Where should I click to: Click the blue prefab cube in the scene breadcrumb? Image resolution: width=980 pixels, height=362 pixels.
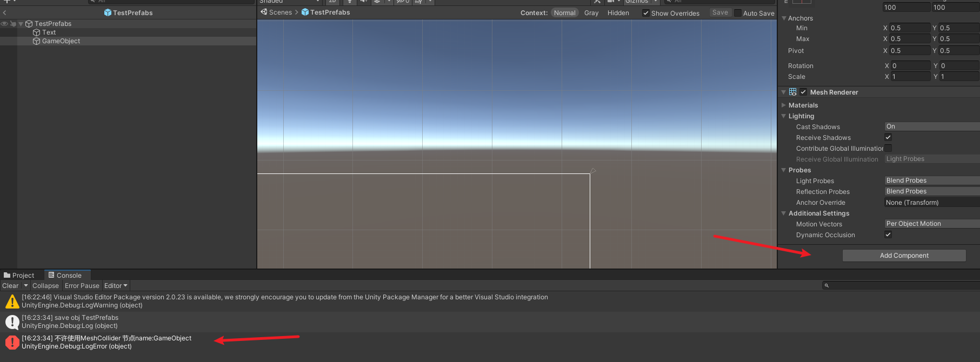click(x=305, y=12)
